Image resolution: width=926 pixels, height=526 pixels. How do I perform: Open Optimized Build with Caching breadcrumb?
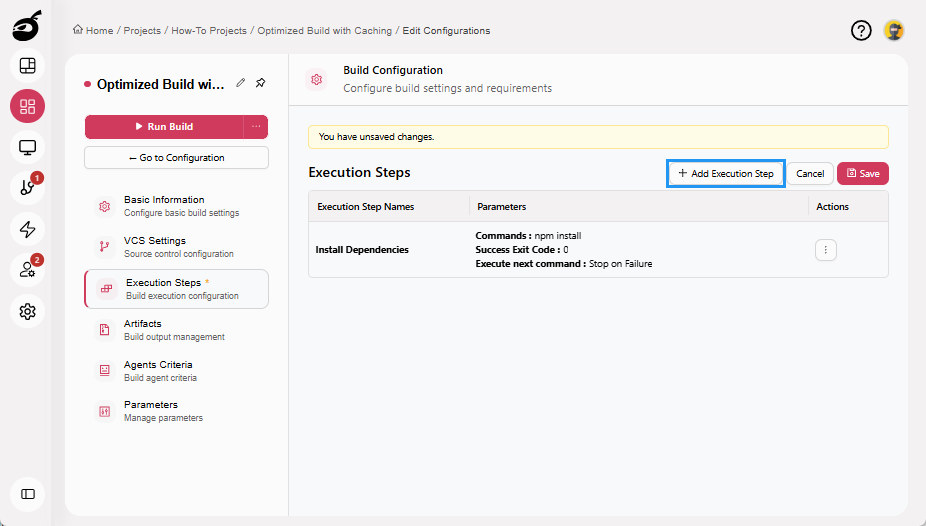point(324,31)
